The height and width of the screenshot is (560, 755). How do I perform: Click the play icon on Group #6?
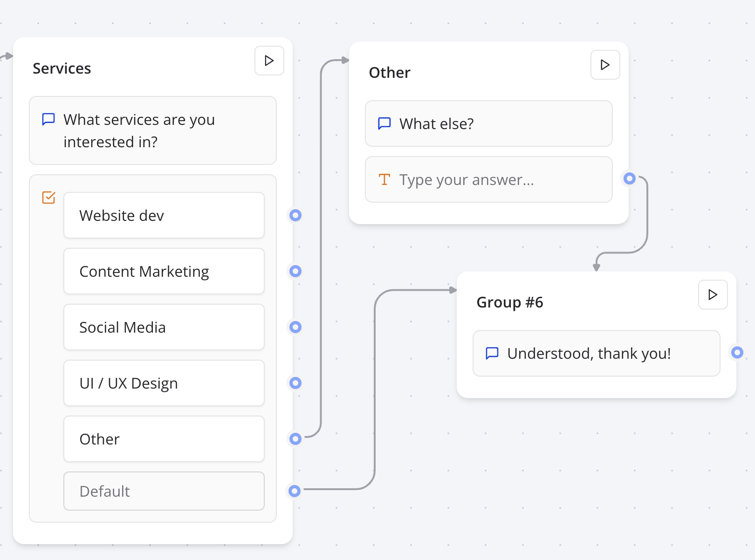[x=713, y=294]
